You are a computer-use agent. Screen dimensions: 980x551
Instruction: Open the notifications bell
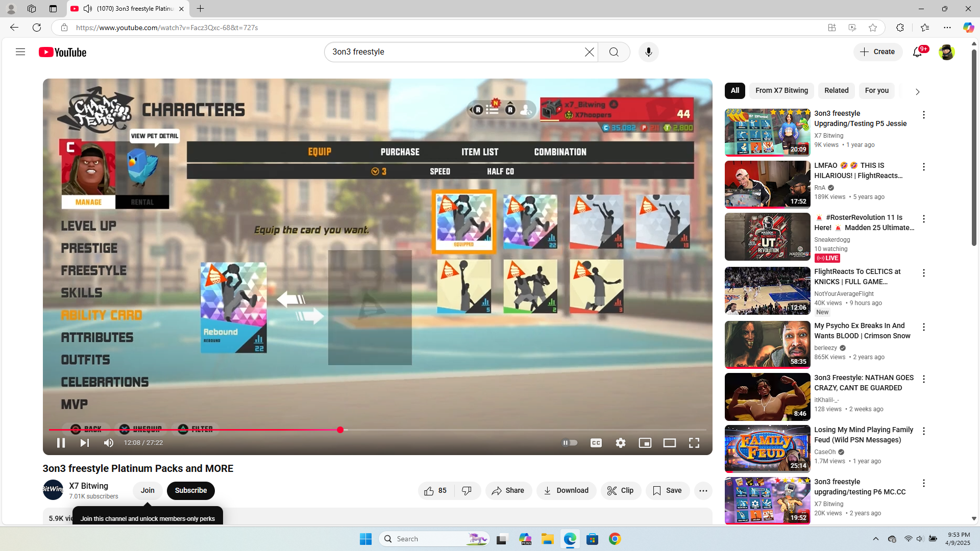click(x=918, y=52)
